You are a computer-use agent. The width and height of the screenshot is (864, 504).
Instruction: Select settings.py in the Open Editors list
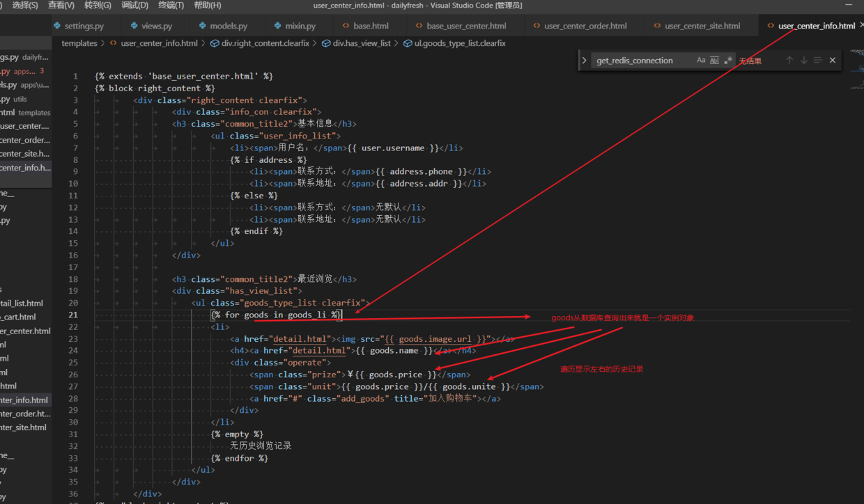(25, 57)
